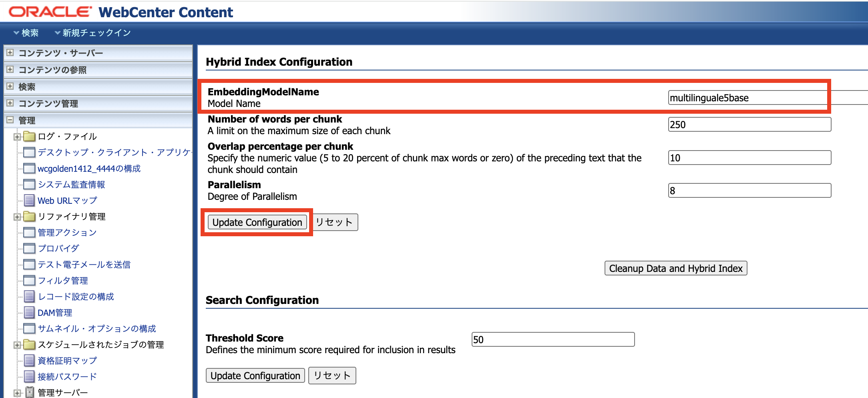Expand the リファイナリ管理 folder node
868x398 pixels.
pyautogui.click(x=17, y=217)
